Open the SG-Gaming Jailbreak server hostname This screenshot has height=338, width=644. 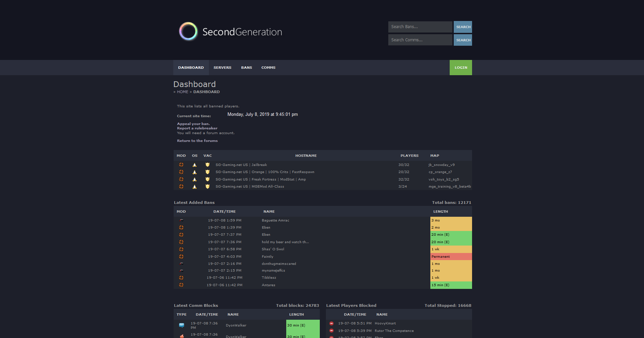coord(241,165)
